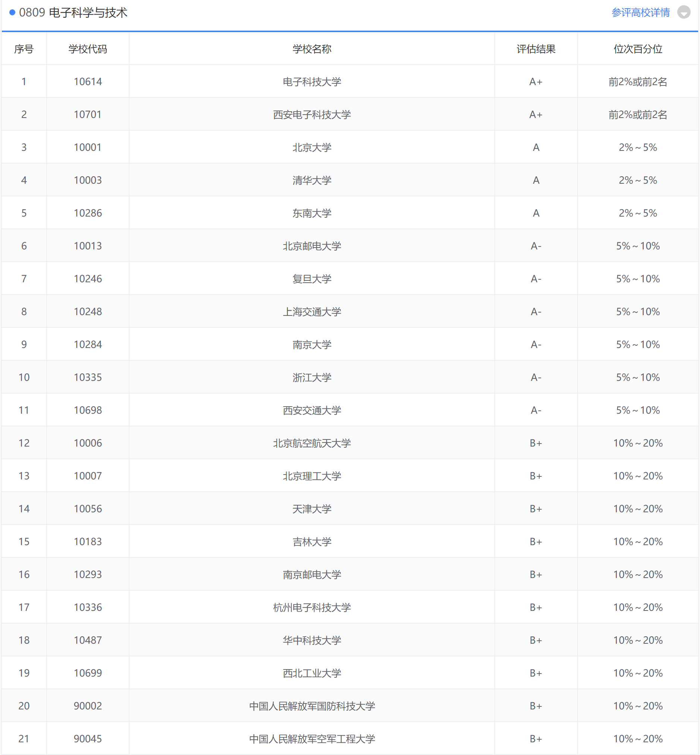Select school name 西安电子科技大学
700x755 pixels.
pyautogui.click(x=312, y=115)
